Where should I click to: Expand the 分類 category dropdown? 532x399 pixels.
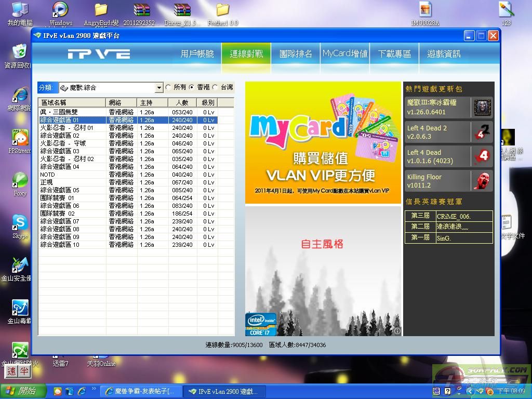pyautogui.click(x=159, y=88)
